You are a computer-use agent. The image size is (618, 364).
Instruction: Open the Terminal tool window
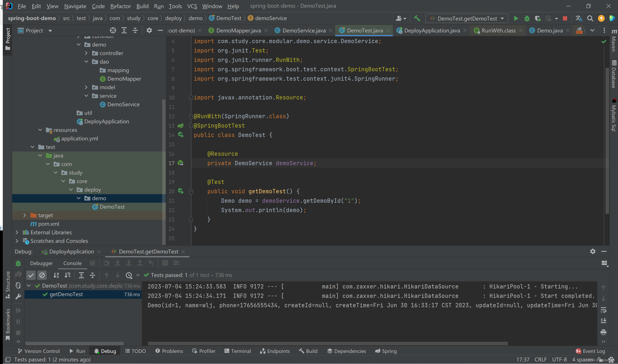(238, 351)
